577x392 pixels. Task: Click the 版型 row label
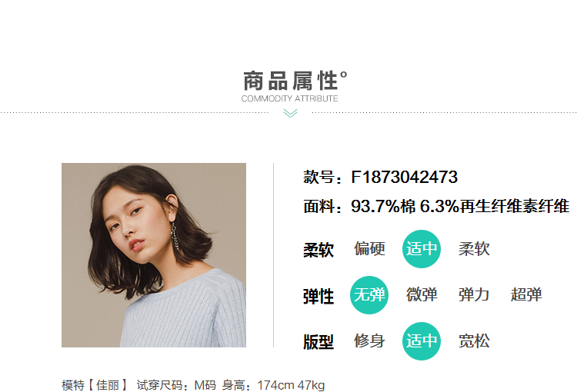point(319,342)
